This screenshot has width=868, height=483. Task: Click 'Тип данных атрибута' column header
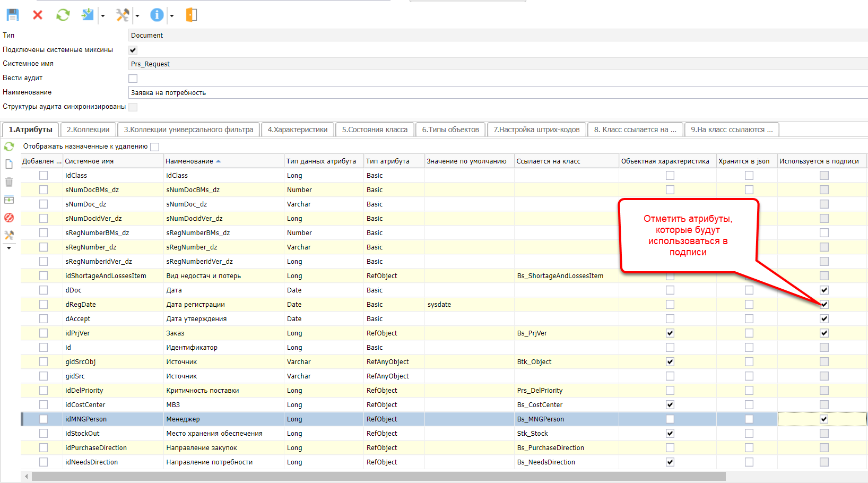321,161
